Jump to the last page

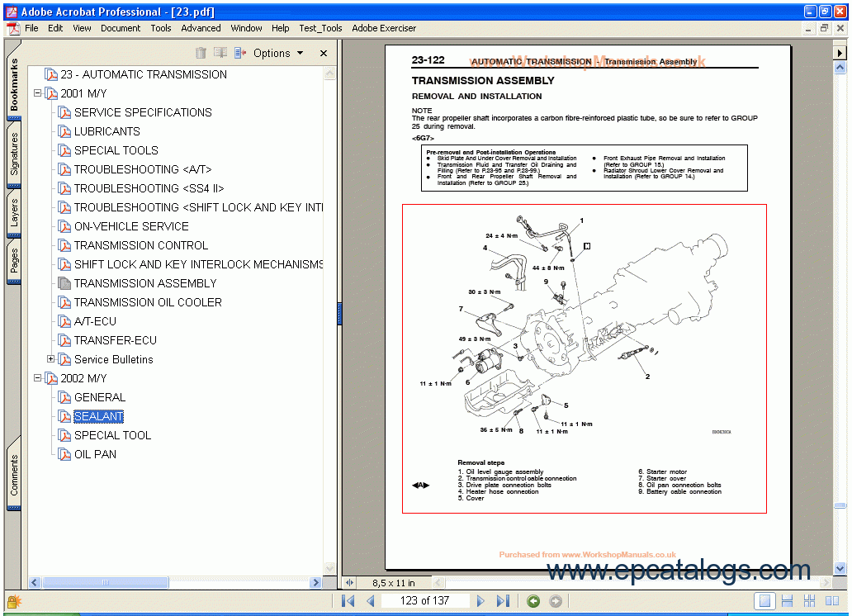pyautogui.click(x=503, y=601)
